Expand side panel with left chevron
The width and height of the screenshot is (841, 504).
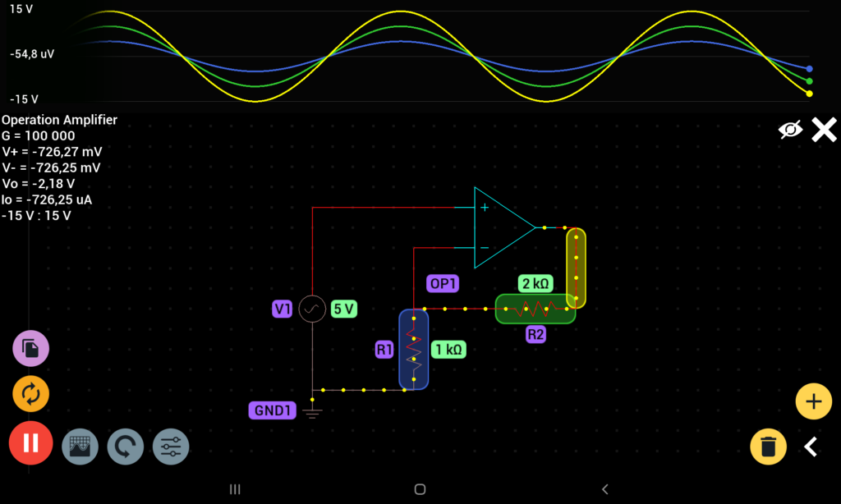(x=811, y=447)
